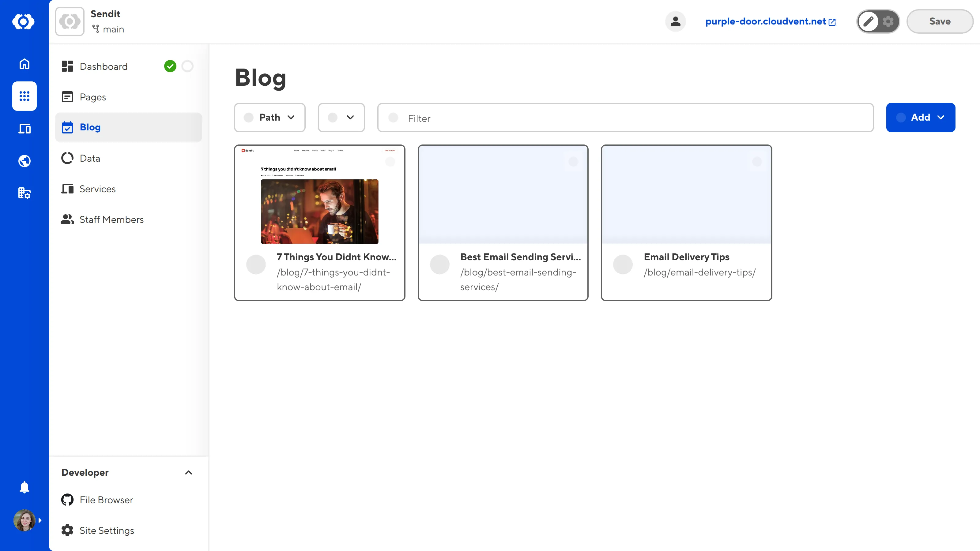Open the site preview devices icon
Image resolution: width=980 pixels, height=551 pixels.
pos(24,129)
